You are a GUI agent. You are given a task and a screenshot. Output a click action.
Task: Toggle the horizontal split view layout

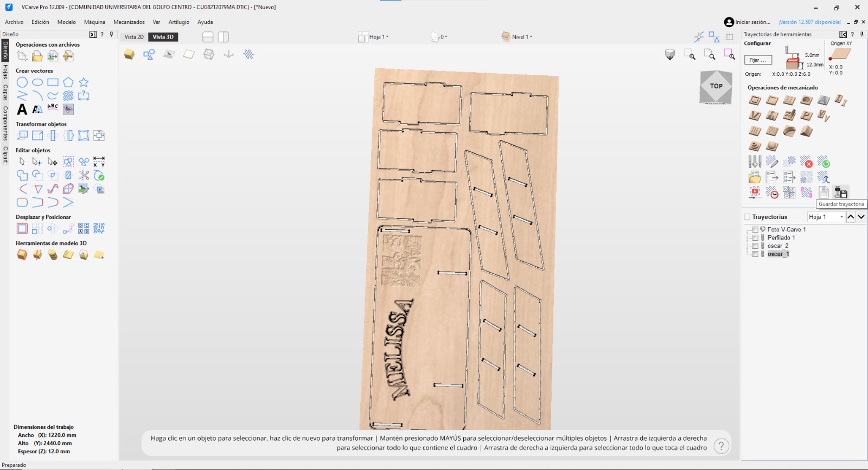(x=208, y=37)
